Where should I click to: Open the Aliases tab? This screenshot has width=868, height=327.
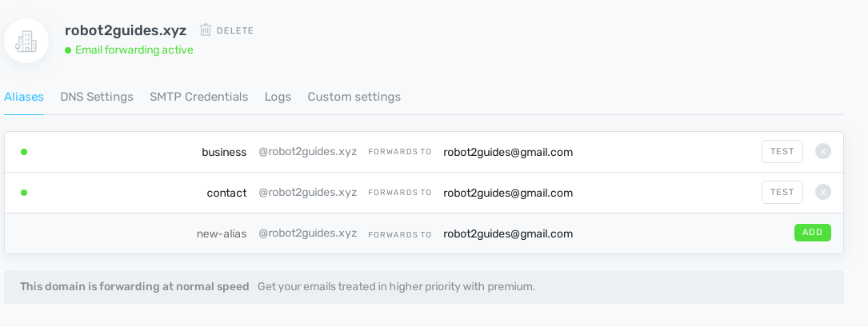click(24, 97)
